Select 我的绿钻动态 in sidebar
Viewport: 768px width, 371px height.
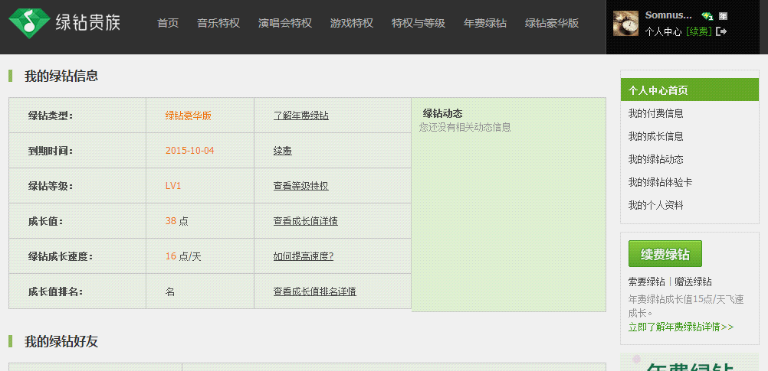point(656,160)
